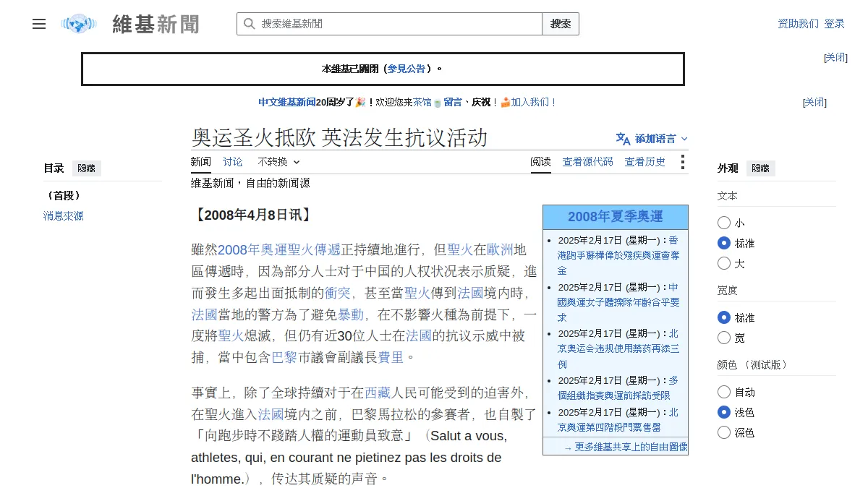
Task: Select automatic color mode 自动
Action: (x=724, y=392)
